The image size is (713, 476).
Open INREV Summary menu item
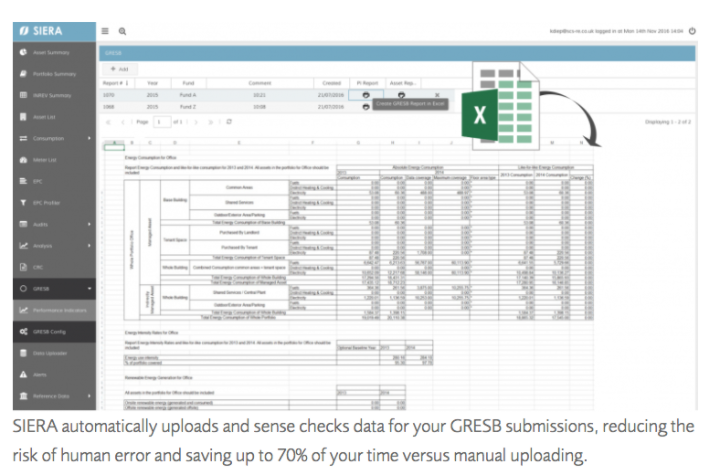pyautogui.click(x=54, y=95)
